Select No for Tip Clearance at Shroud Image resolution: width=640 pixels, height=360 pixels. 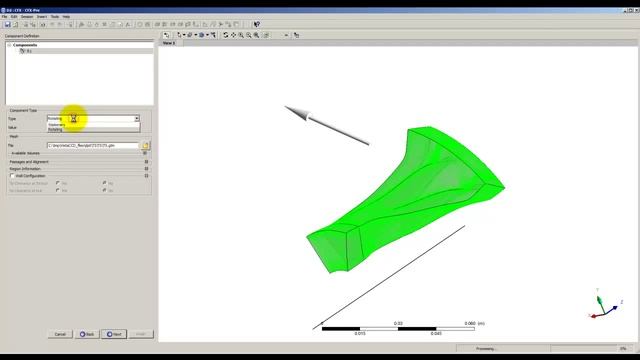tap(104, 183)
